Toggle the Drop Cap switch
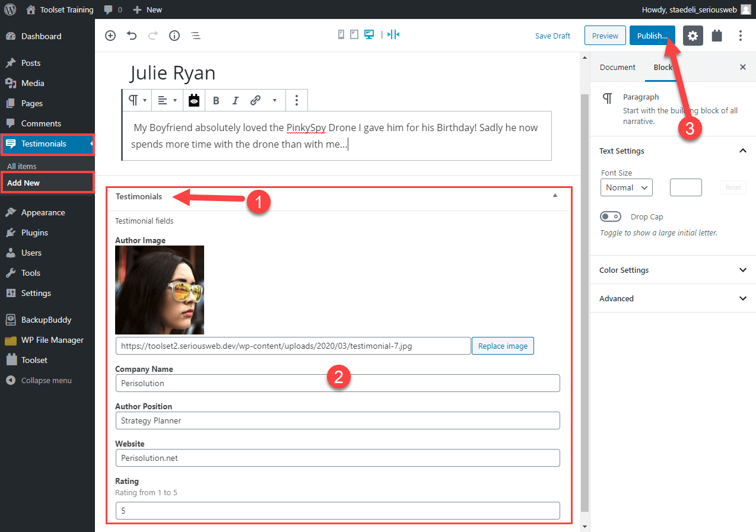This screenshot has width=756, height=532. click(x=611, y=217)
